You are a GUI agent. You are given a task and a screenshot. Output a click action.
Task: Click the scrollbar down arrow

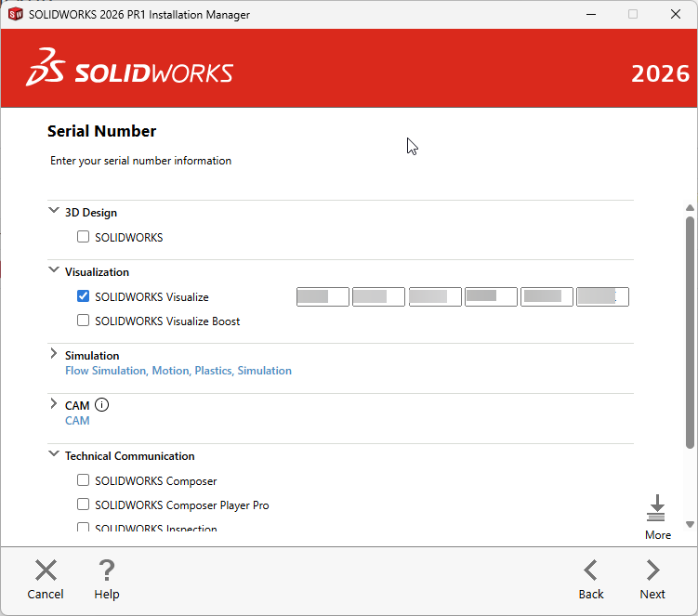[x=690, y=524]
